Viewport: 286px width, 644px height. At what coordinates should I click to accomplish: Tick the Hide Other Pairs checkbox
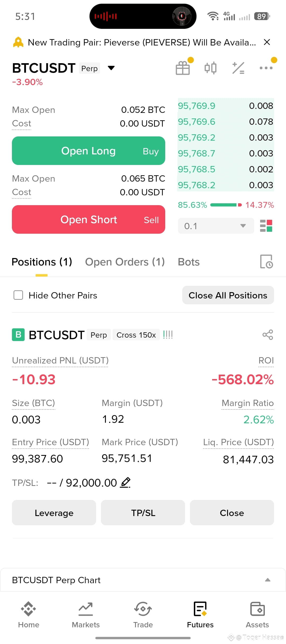[x=18, y=295]
